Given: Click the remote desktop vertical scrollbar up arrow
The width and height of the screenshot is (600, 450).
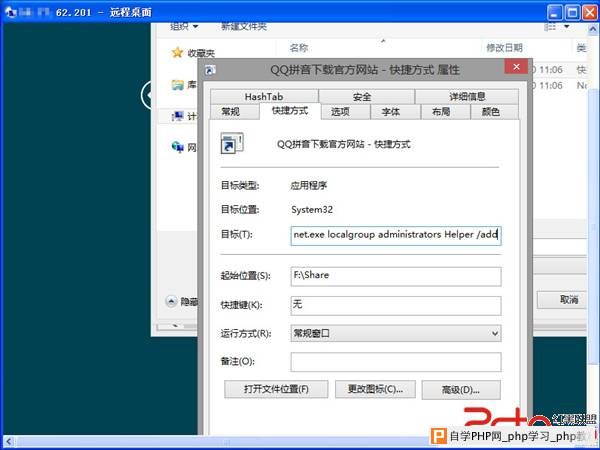Looking at the screenshot, I should [x=593, y=29].
